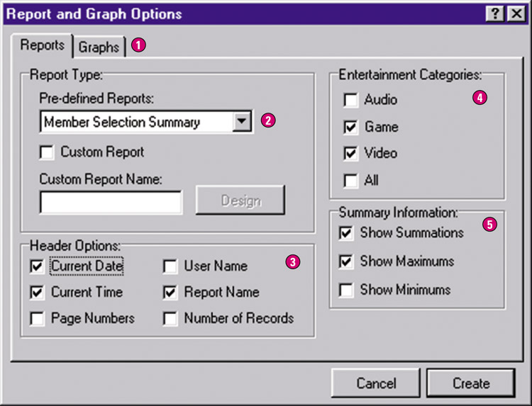Uncheck the Report Name checkbox
This screenshot has height=406, width=532.
[x=170, y=293]
